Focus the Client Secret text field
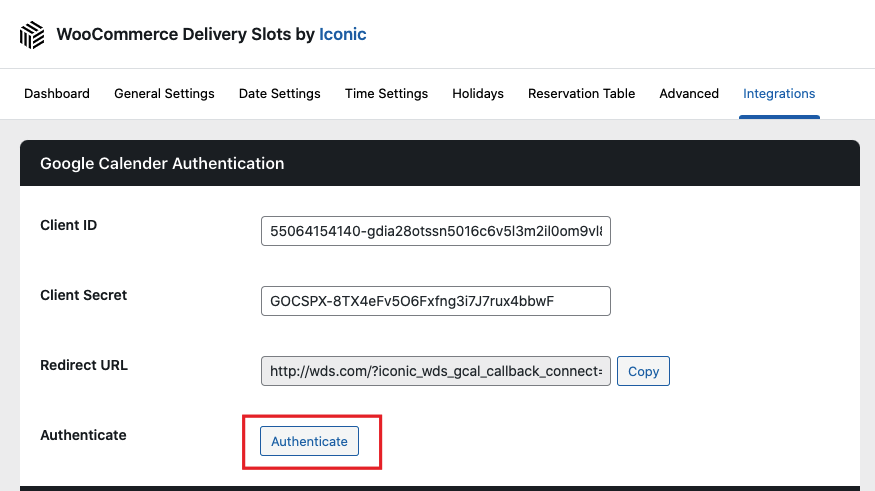This screenshot has height=491, width=875. point(435,301)
